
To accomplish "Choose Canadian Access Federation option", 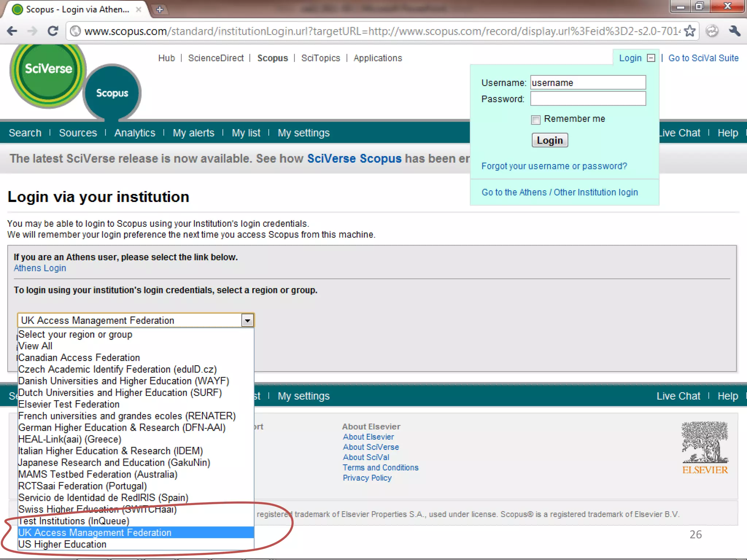I will (136, 358).
